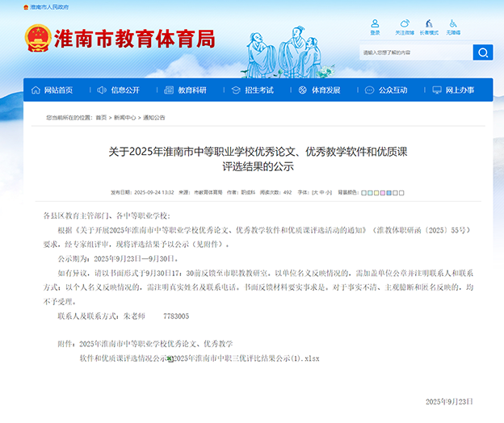
Task: Click the national emblem logo
Action: (37, 38)
